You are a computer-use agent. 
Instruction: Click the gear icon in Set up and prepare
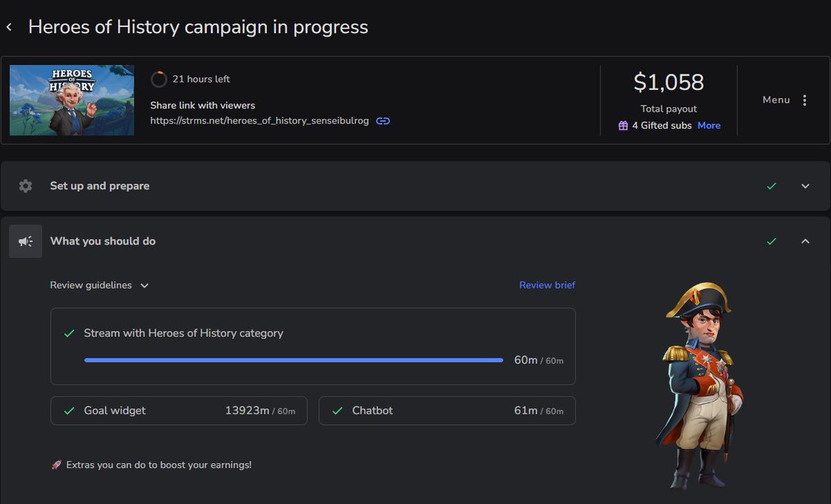(26, 186)
